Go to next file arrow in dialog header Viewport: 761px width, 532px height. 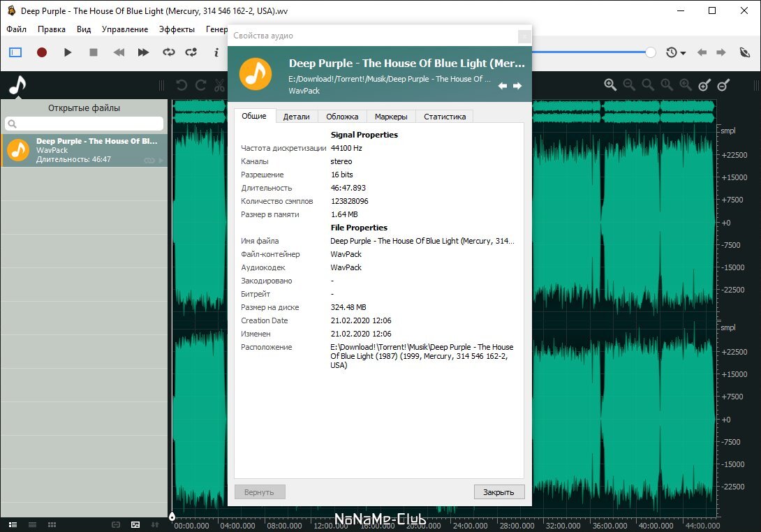pos(517,86)
